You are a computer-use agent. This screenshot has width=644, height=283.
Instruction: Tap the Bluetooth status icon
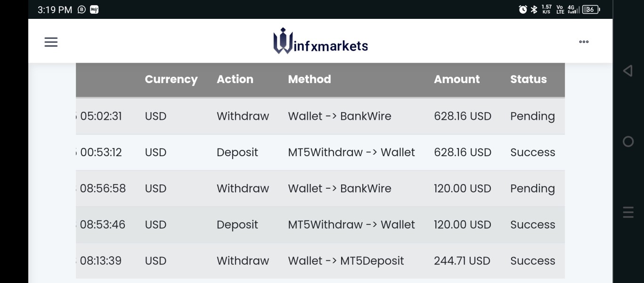pyautogui.click(x=534, y=9)
